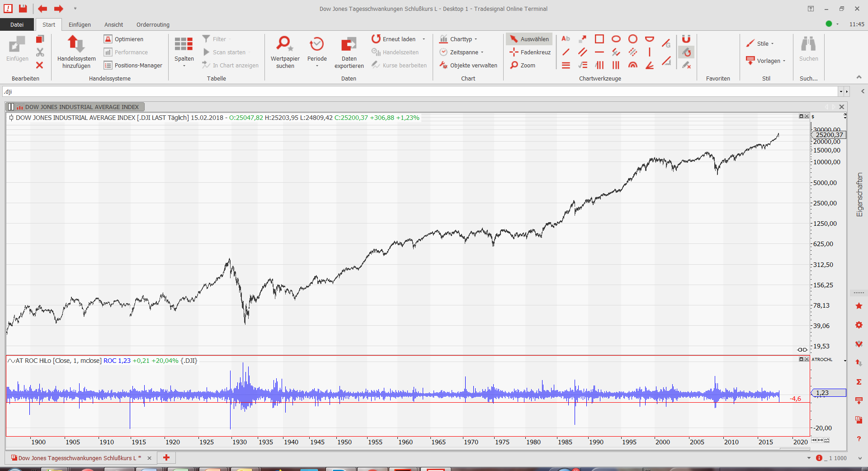The width and height of the screenshot is (868, 471).
Task: Toggle Fadenkreuz crosshair mode
Action: point(530,52)
